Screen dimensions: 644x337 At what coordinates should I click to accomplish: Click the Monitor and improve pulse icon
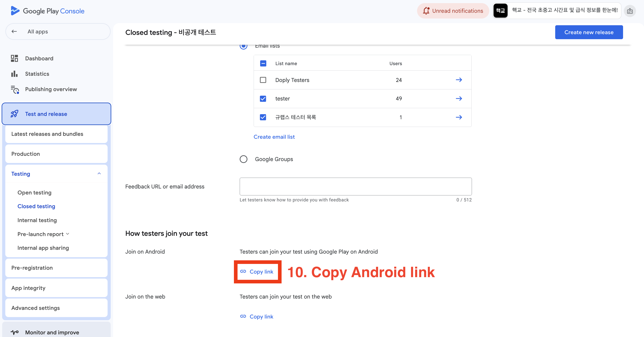point(14,332)
